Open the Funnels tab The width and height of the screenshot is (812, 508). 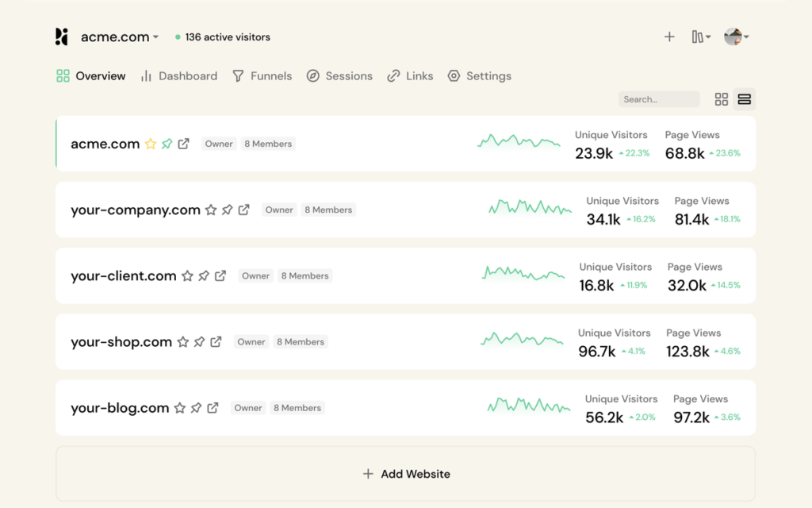[262, 76]
